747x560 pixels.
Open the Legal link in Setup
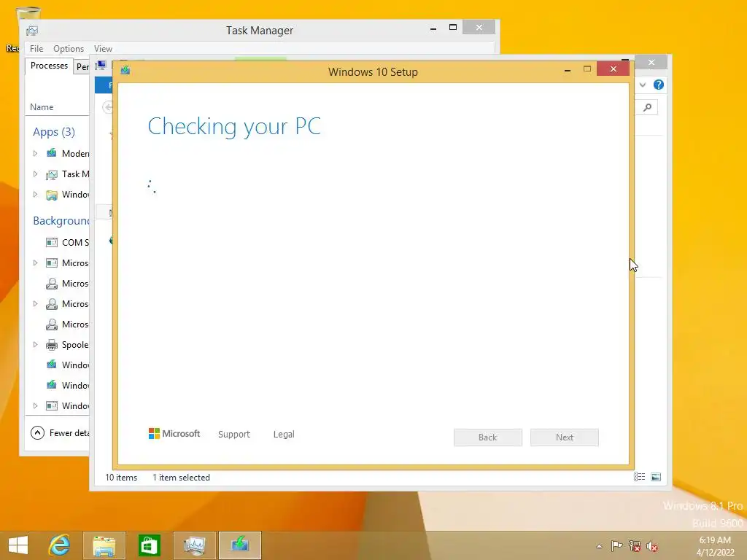tap(284, 435)
